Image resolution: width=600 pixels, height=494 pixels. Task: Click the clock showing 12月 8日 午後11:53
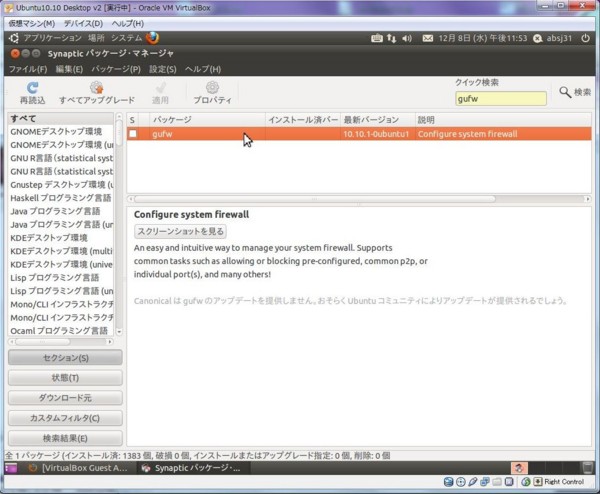(483, 38)
